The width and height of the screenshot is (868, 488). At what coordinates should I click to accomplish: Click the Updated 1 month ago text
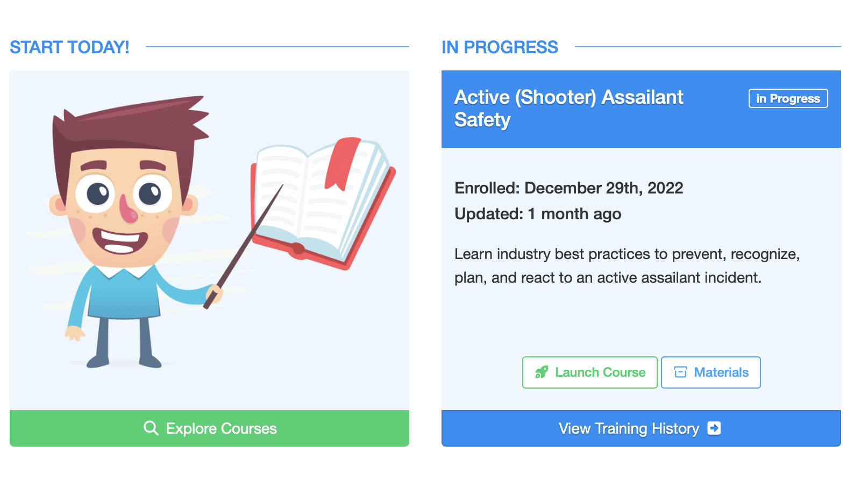[x=538, y=214]
